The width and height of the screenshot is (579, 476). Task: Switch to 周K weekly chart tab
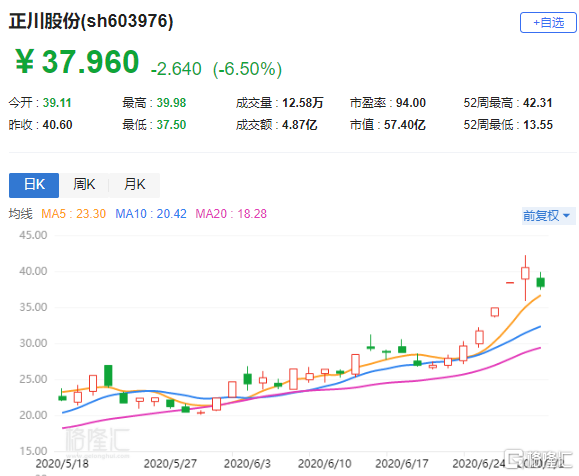coord(84,185)
